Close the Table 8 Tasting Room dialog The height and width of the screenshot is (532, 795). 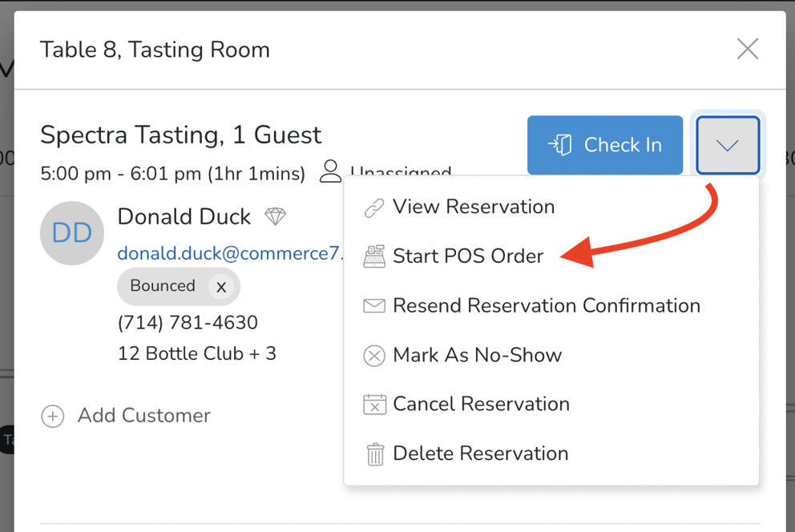coord(747,50)
